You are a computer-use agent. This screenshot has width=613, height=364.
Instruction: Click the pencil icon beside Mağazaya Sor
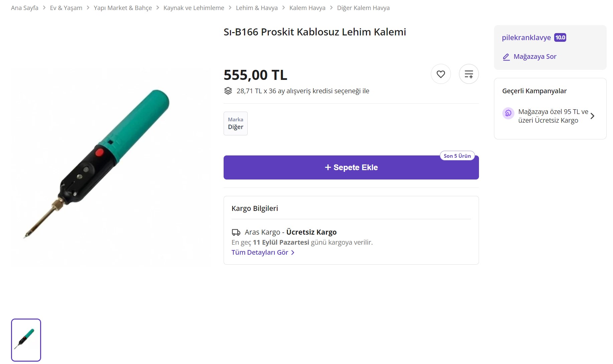tap(506, 56)
